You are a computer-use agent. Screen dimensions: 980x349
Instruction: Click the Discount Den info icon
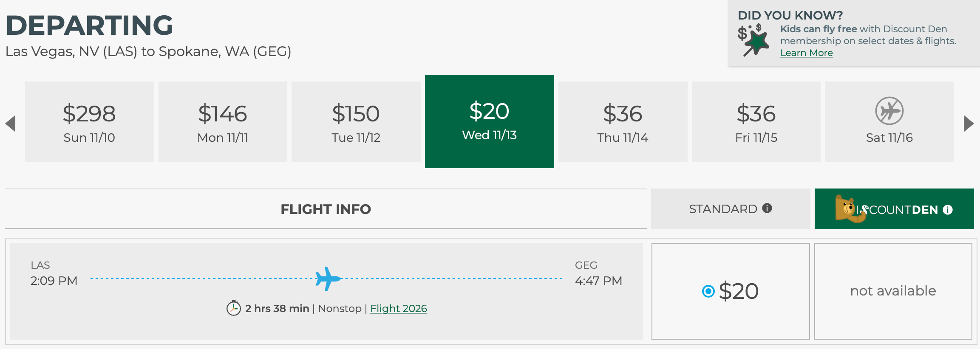point(948,210)
